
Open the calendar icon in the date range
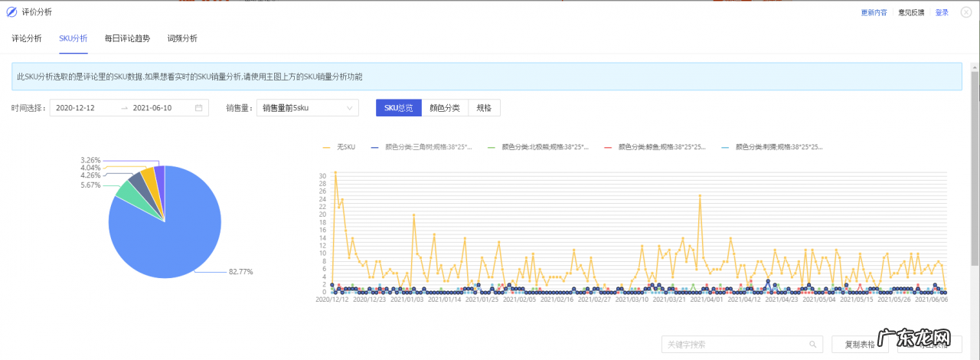(x=198, y=108)
